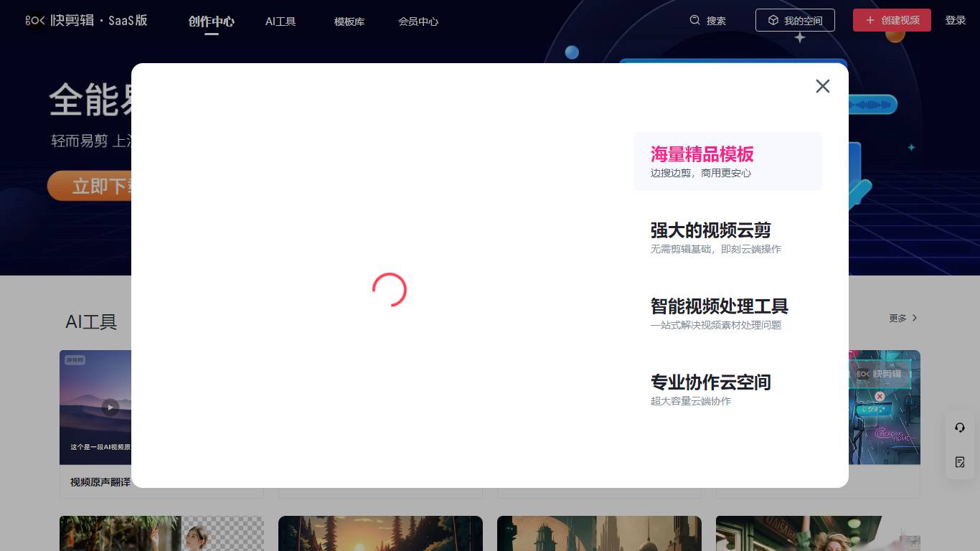Open the search with the magnifier icon
980x551 pixels.
(x=693, y=20)
